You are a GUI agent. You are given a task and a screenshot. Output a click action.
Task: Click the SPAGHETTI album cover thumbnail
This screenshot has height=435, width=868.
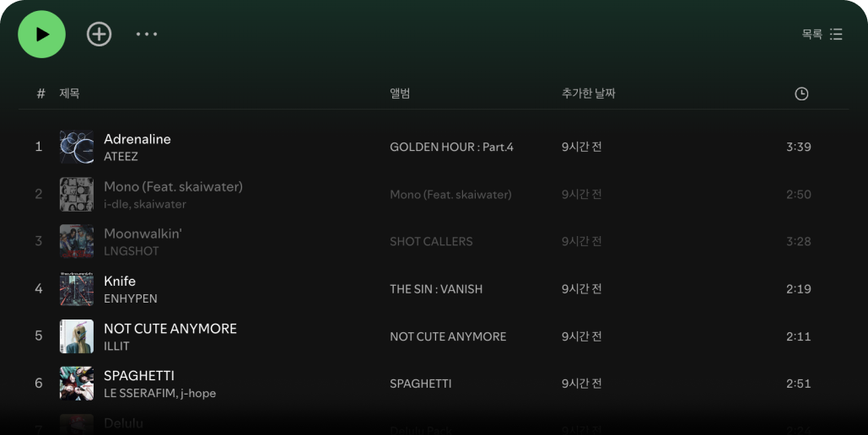(x=77, y=384)
